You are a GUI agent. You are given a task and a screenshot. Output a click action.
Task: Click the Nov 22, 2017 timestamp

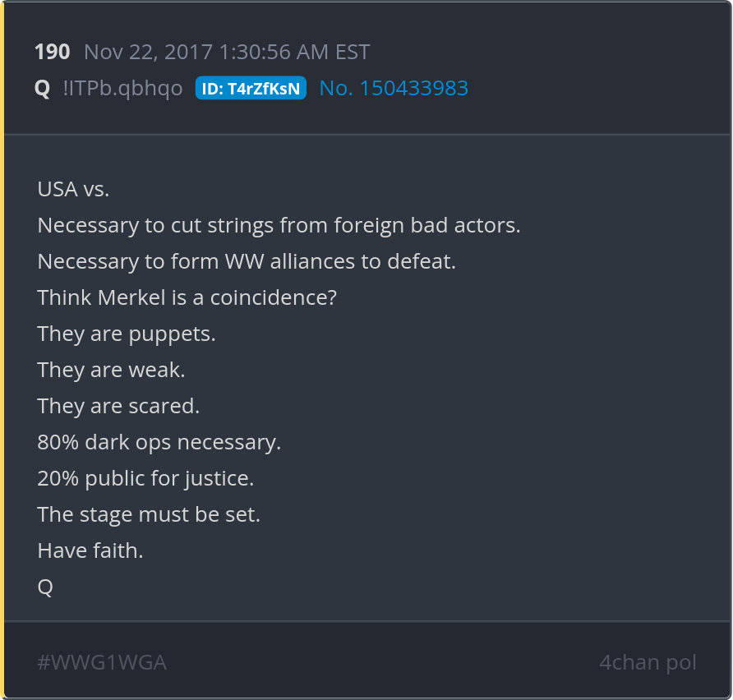coord(227,53)
